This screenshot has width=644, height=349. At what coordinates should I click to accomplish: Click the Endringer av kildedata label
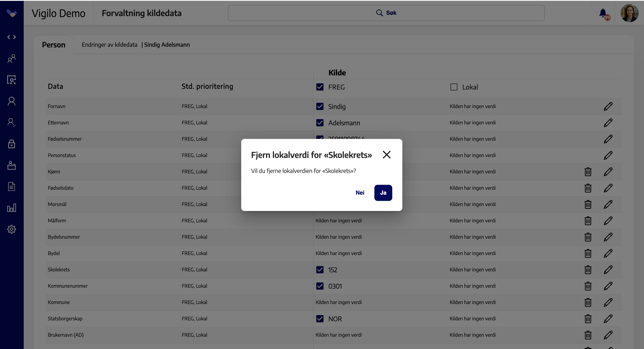click(109, 45)
